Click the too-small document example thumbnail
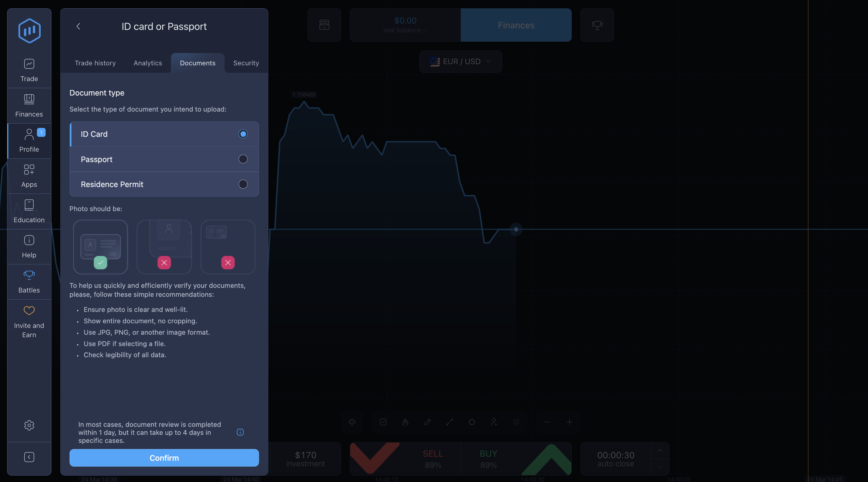Image resolution: width=868 pixels, height=482 pixels. pyautogui.click(x=228, y=247)
